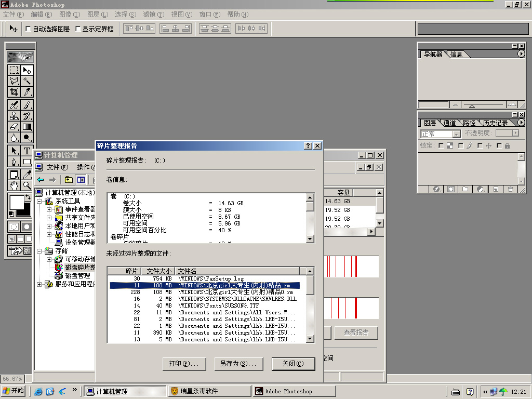
Task: Choose the Gradient tool
Action: [x=27, y=126]
